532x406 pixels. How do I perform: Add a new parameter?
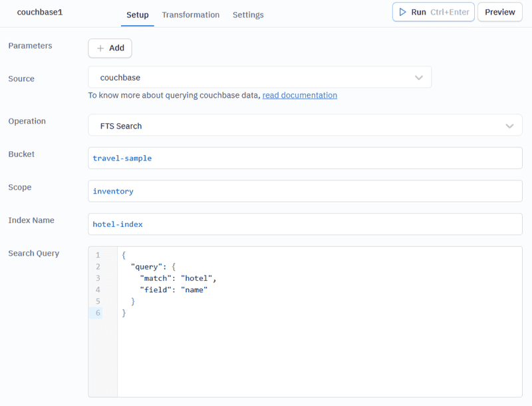click(x=110, y=48)
